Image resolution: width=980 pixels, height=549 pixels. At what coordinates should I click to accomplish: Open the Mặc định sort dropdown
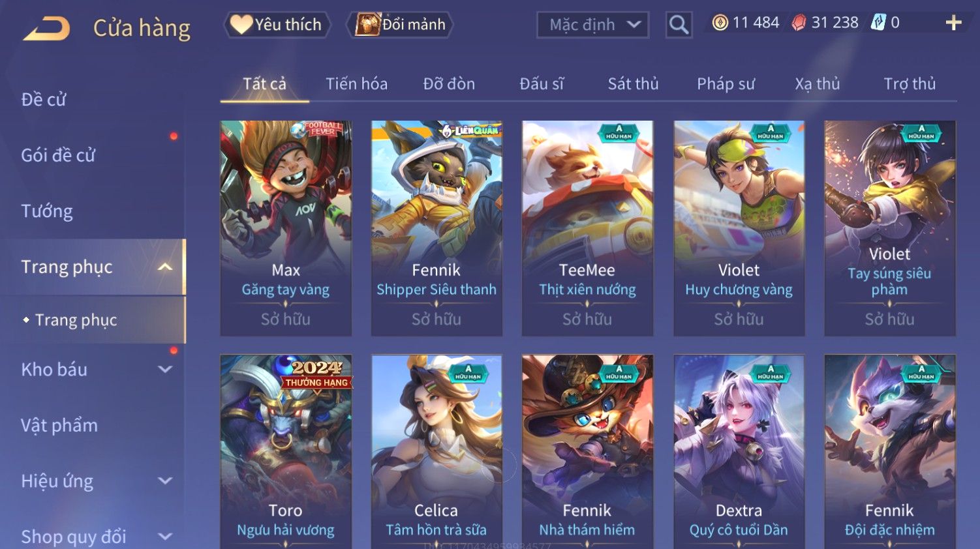tap(592, 25)
